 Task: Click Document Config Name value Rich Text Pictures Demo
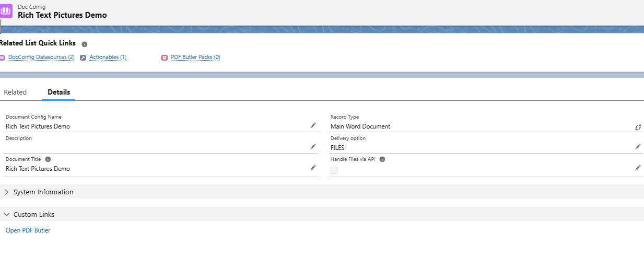pos(38,126)
